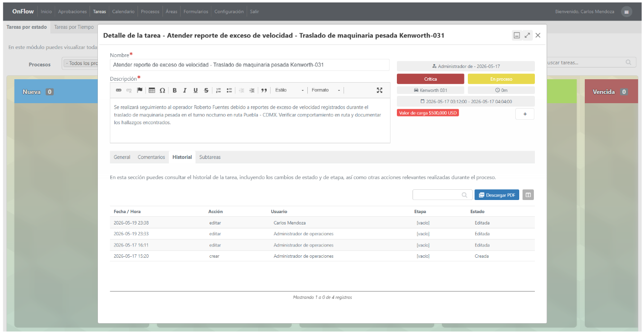
Task: Open the Estilo dropdown
Action: (290, 90)
